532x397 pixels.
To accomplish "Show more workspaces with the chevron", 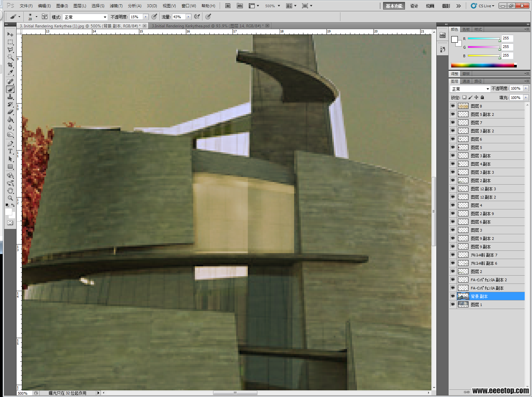I will [x=459, y=6].
